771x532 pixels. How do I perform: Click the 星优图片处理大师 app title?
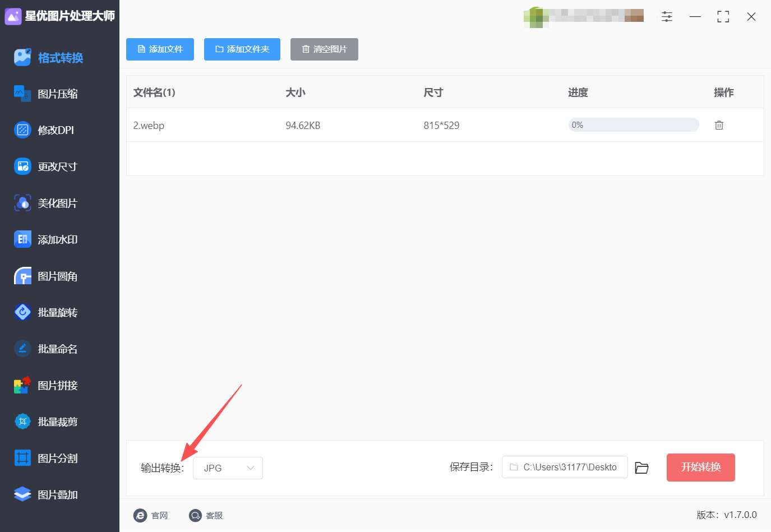70,16
